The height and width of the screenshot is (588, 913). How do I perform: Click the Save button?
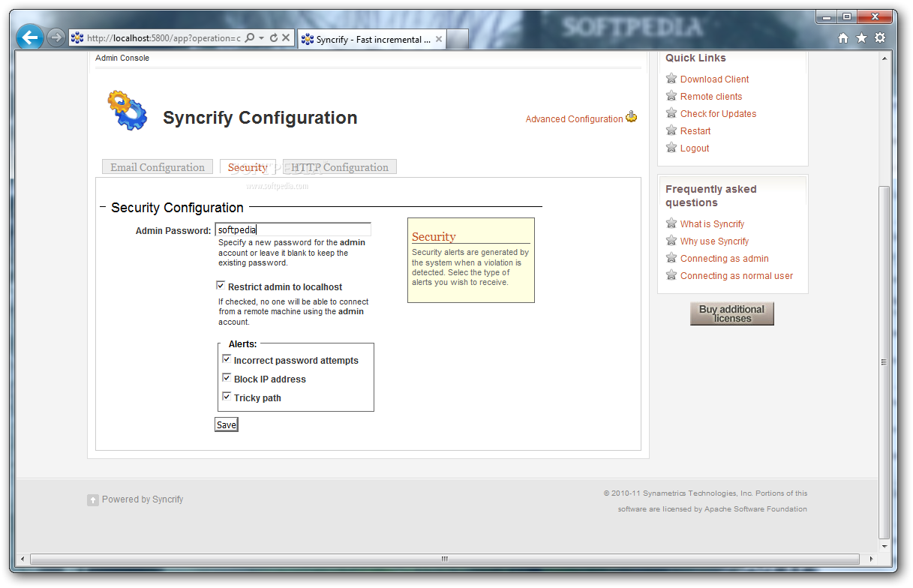[x=226, y=424]
